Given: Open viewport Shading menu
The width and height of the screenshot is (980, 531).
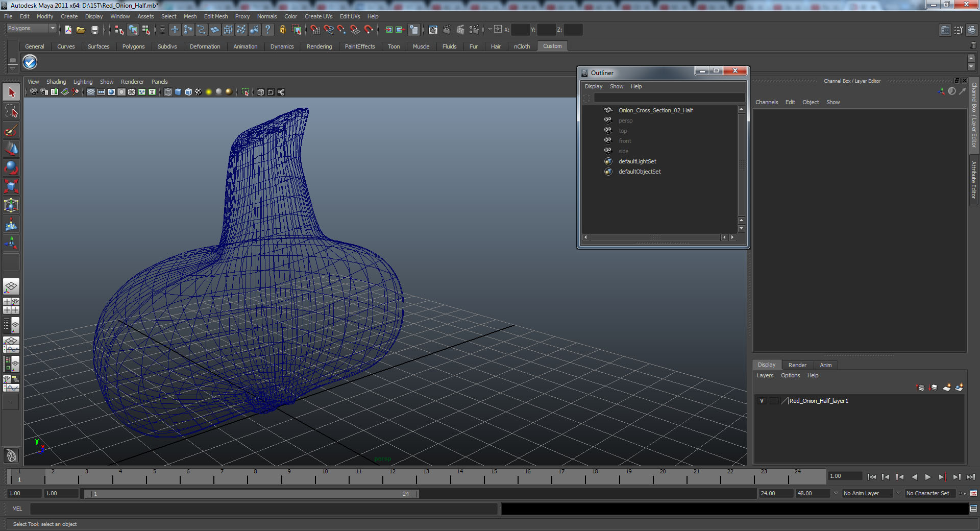Looking at the screenshot, I should [x=56, y=82].
